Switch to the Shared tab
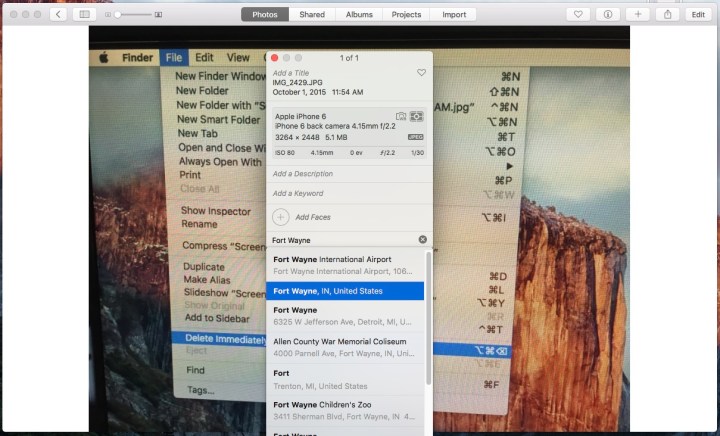Screen dimensions: 720x436 312,14
